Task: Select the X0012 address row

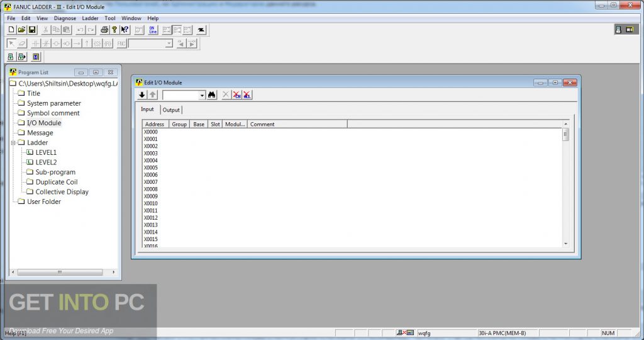Action: click(x=151, y=218)
